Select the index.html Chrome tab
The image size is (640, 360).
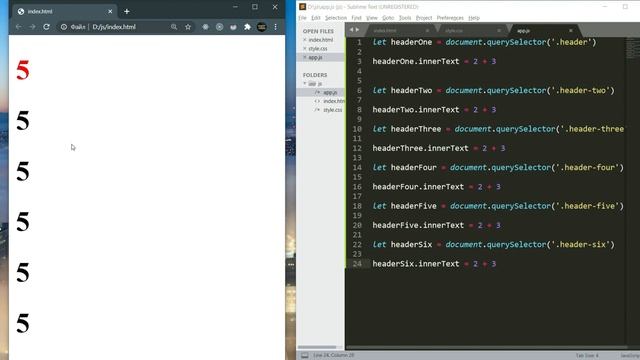click(64, 11)
